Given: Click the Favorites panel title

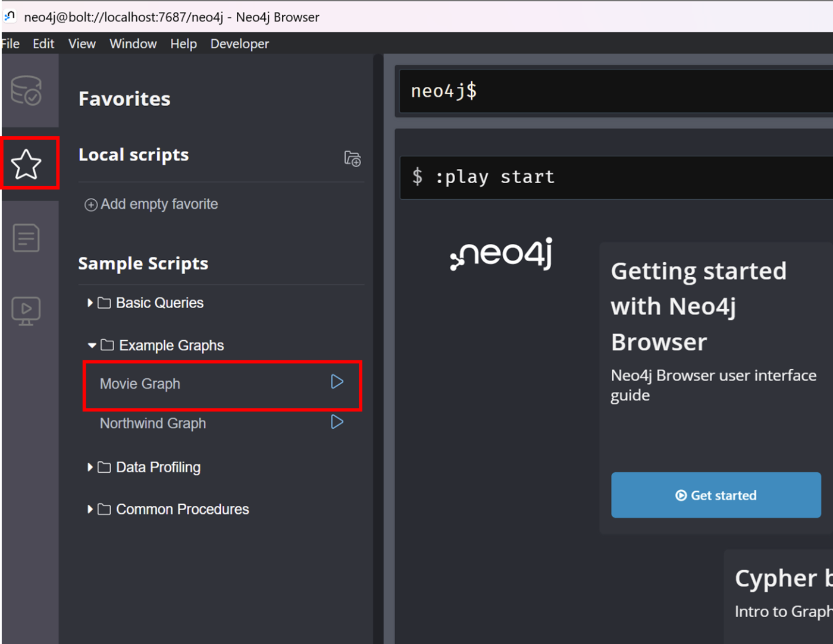Looking at the screenshot, I should tap(124, 99).
